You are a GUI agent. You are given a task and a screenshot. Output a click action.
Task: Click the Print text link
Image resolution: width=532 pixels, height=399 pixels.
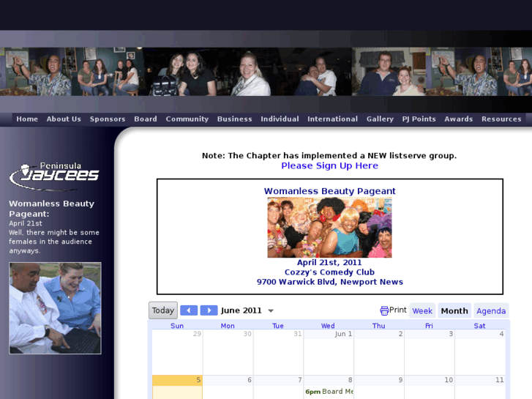click(397, 310)
